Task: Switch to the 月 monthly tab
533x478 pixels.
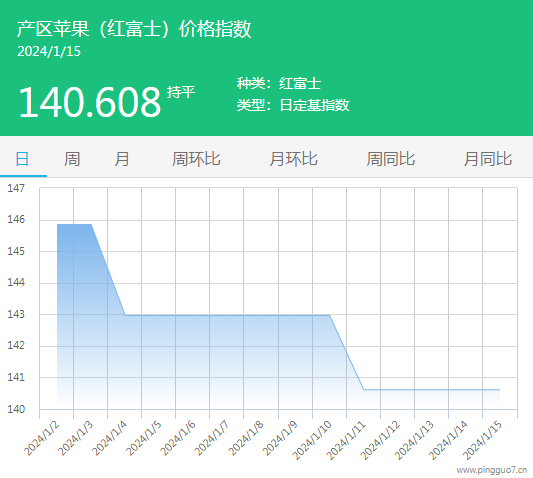Action: pos(122,159)
